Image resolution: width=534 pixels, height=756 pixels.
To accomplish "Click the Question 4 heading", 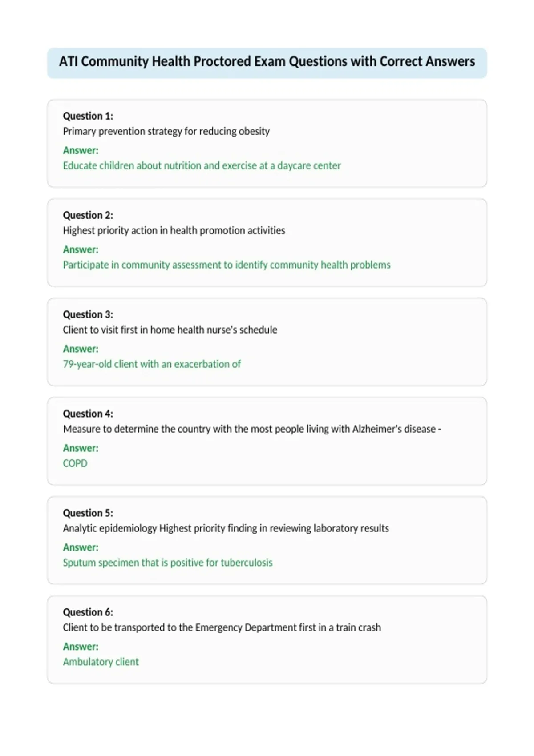I will coord(88,414).
